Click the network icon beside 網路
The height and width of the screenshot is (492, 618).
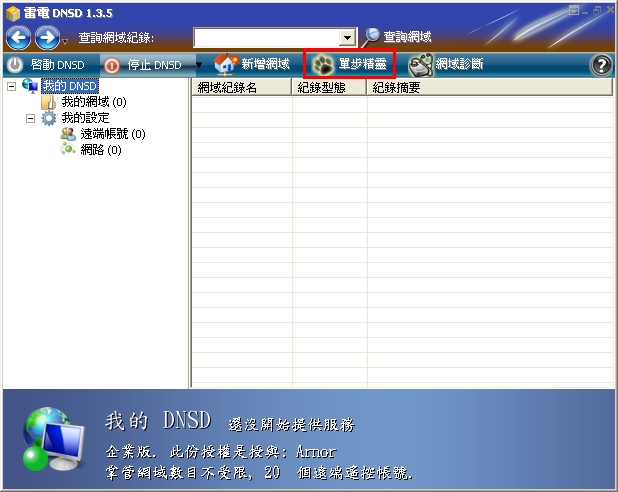[x=68, y=150]
